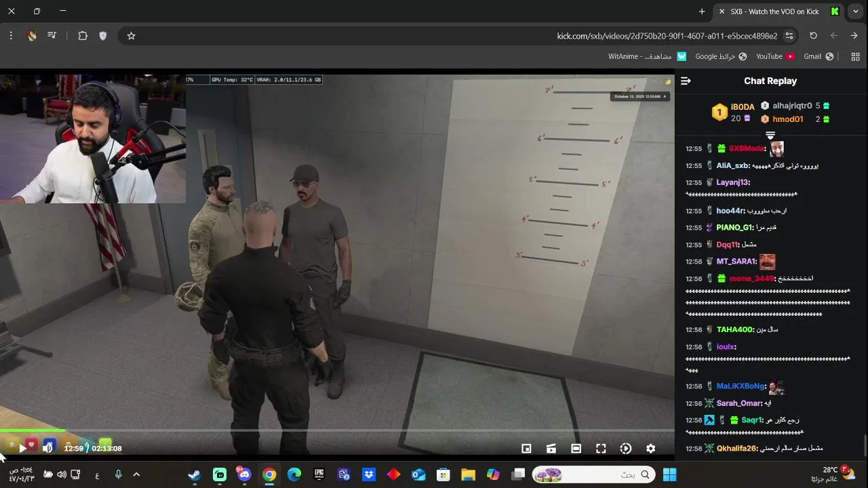Launch Epic Games from the taskbar
The image size is (868, 488).
319,474
